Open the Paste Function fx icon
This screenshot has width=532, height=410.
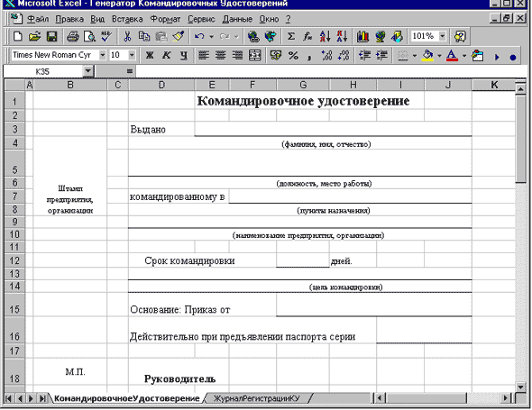(x=307, y=36)
